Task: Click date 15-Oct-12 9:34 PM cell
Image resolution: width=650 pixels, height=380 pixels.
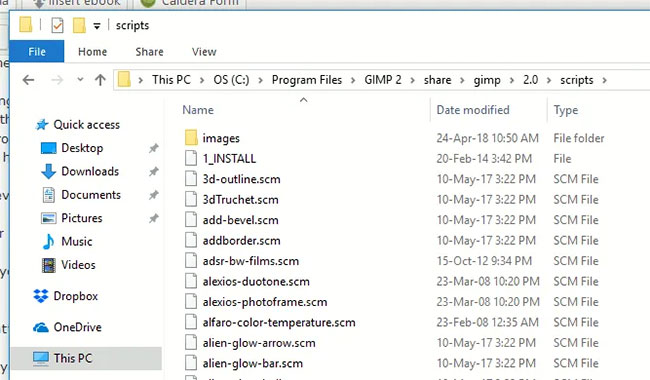Action: [x=484, y=261]
